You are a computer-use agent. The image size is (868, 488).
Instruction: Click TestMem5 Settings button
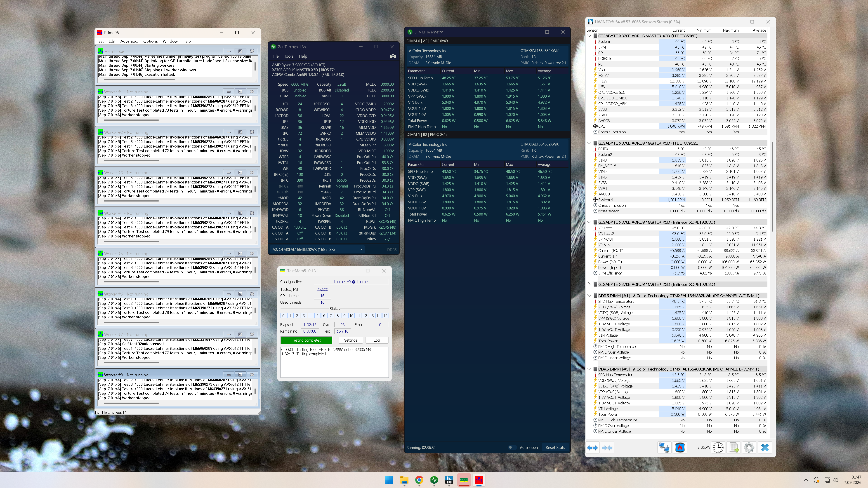(x=350, y=340)
